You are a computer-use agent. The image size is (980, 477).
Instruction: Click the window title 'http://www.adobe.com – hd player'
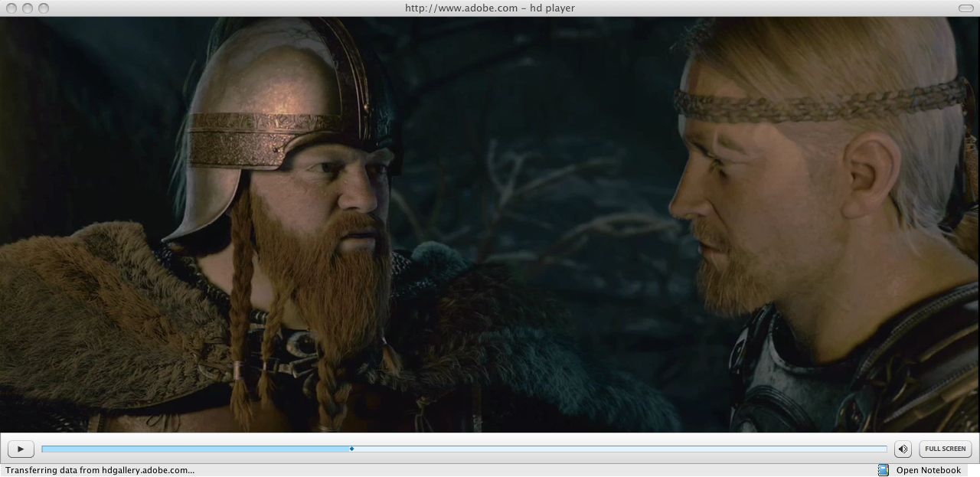point(490,8)
